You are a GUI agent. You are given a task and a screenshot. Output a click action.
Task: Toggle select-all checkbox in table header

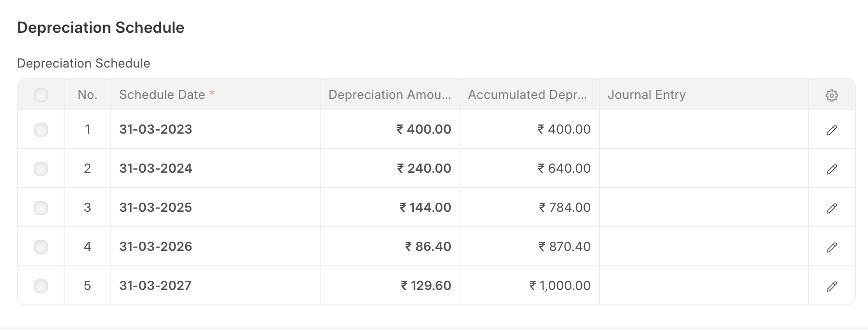click(x=41, y=95)
